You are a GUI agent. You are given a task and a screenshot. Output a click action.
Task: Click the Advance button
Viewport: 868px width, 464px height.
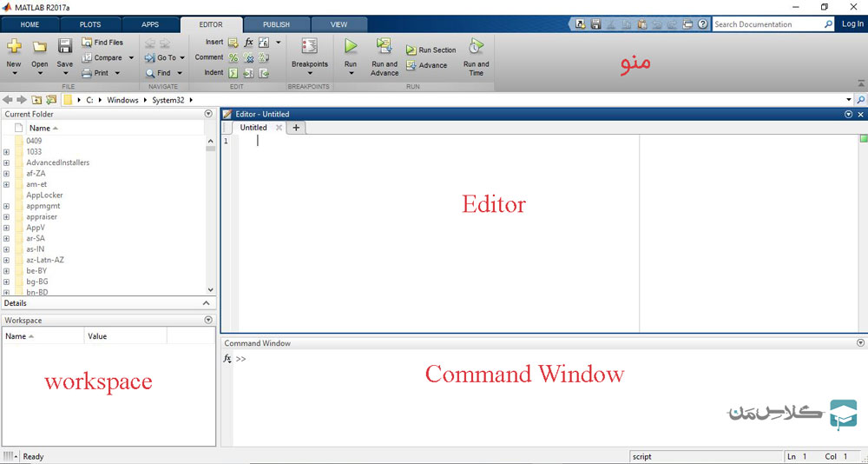click(x=426, y=65)
